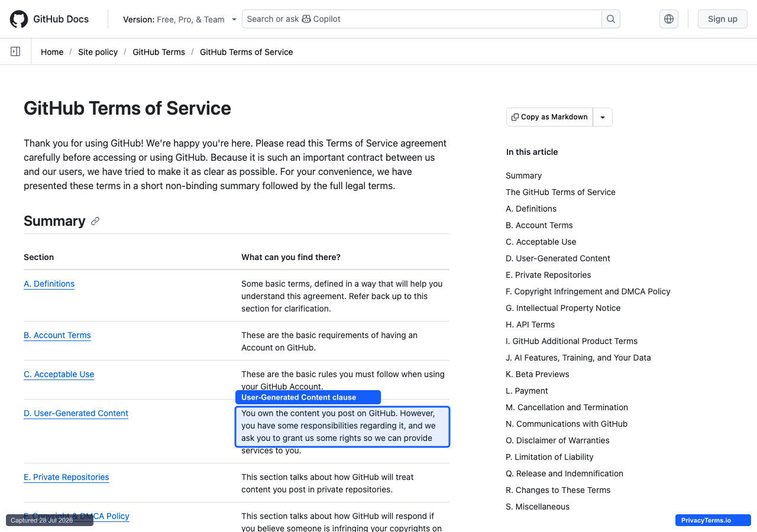Jump to K. Beta Previews section

coord(538,374)
